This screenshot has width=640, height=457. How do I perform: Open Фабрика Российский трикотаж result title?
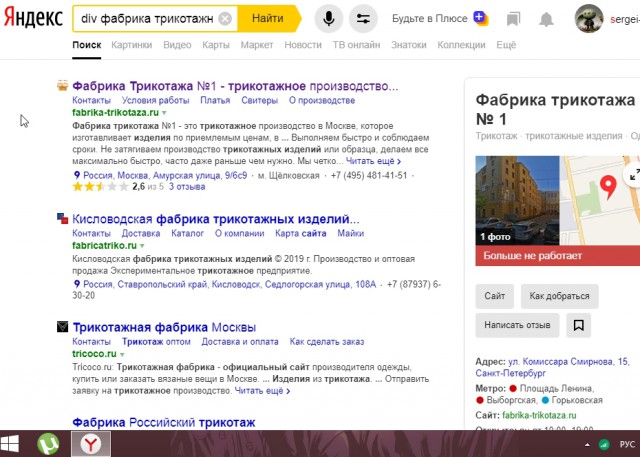(x=164, y=422)
